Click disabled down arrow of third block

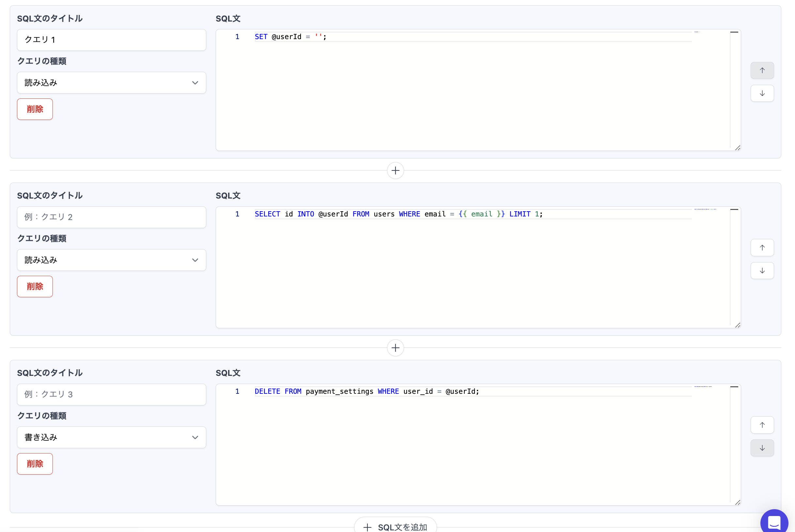[x=762, y=448]
